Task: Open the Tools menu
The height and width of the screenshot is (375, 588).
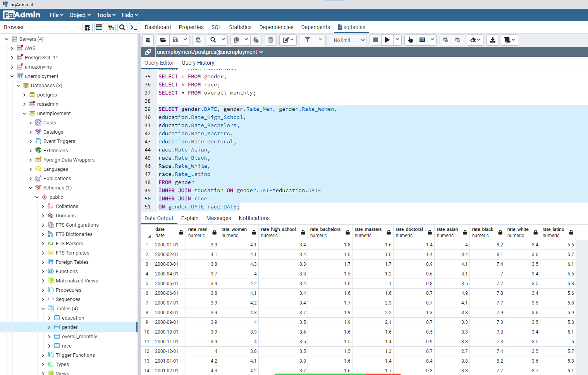Action: (106, 15)
